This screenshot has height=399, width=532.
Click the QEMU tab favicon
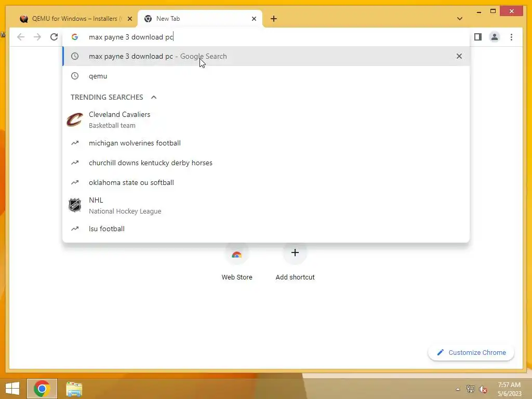tap(24, 19)
